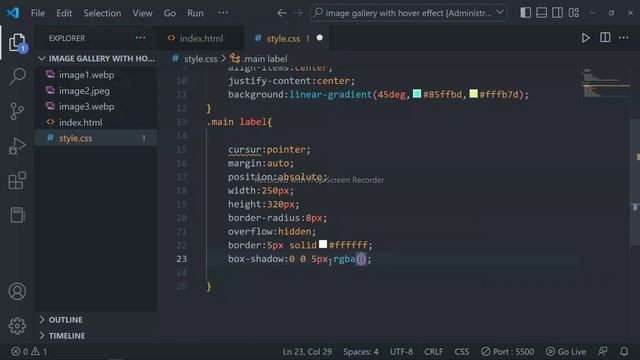Viewport: 640px width, 360px height.
Task: Open the command center dropdown arrow
Action: click(x=500, y=13)
